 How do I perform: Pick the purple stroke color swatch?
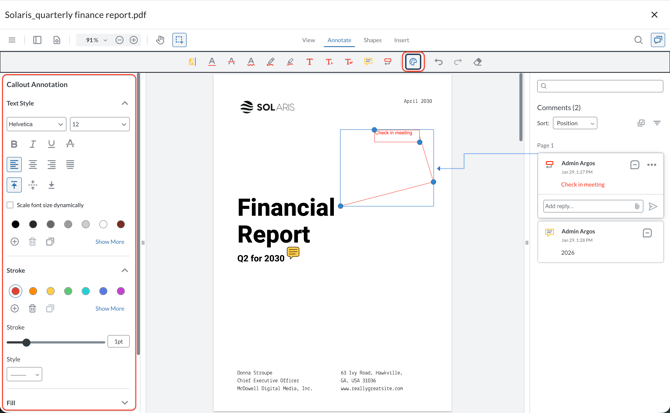(x=121, y=291)
